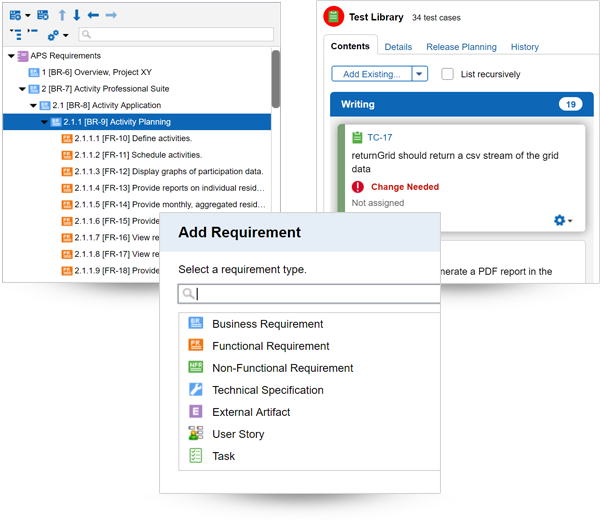Switch to the History tab
Screen dimensions: 600x520
[525, 47]
